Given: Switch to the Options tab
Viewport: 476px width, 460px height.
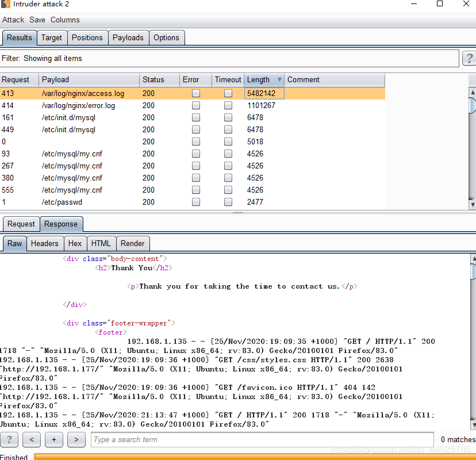Looking at the screenshot, I should point(166,37).
